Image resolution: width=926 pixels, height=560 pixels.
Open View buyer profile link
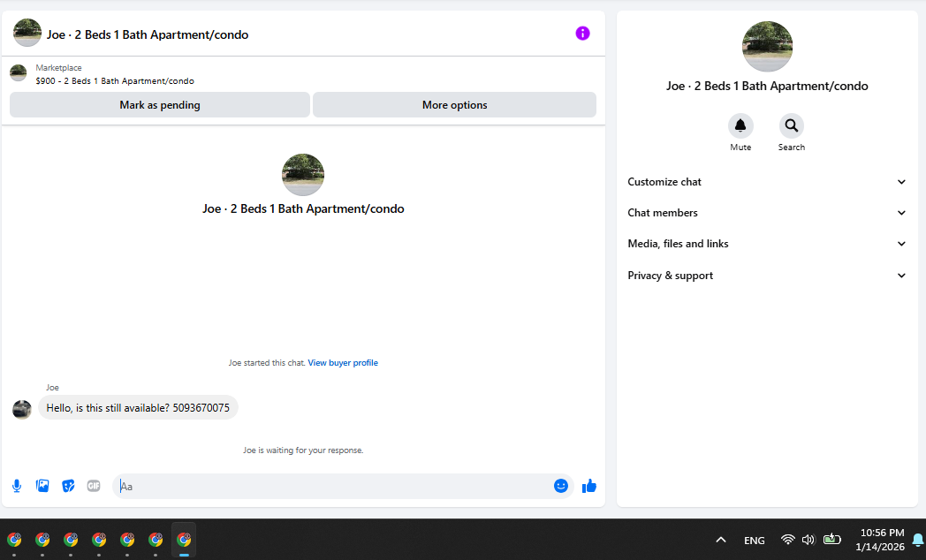click(x=343, y=363)
